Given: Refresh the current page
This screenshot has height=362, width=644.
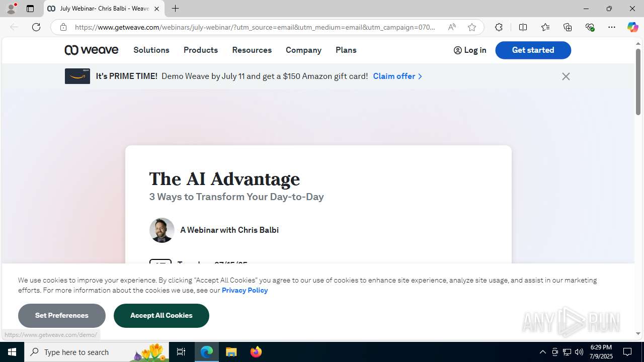Looking at the screenshot, I should tap(36, 27).
